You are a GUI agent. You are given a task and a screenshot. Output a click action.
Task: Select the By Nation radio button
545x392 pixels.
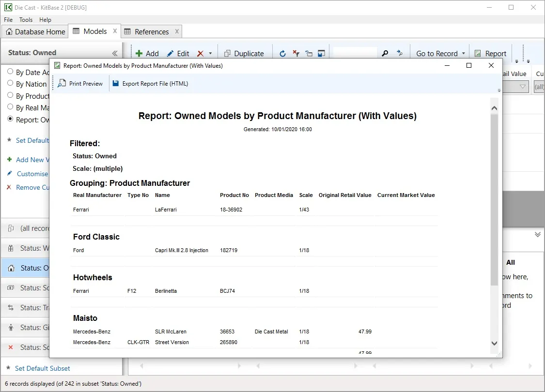point(10,83)
